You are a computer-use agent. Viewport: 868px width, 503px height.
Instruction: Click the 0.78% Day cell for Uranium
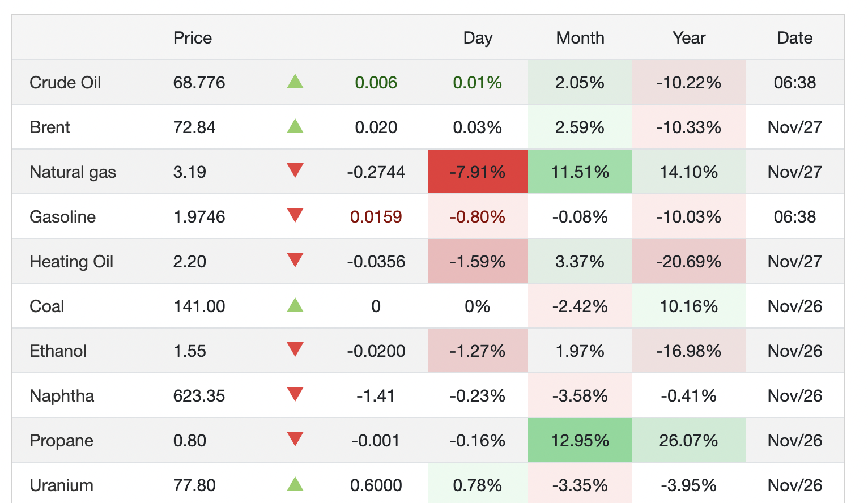(x=478, y=483)
